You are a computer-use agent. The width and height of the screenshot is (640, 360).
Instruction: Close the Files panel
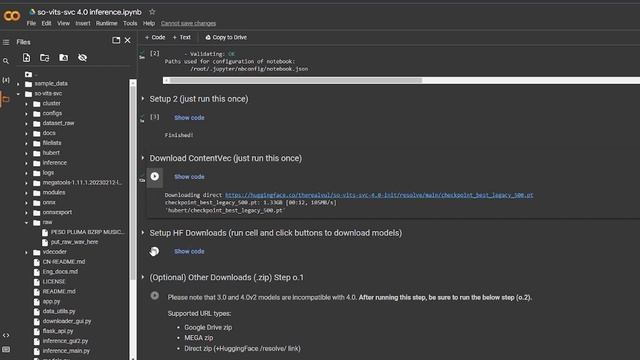tap(128, 40)
